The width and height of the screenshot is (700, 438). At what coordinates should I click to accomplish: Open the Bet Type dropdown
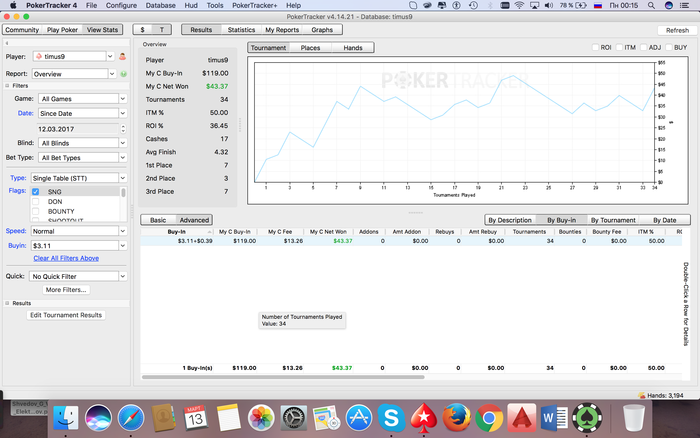click(x=122, y=158)
